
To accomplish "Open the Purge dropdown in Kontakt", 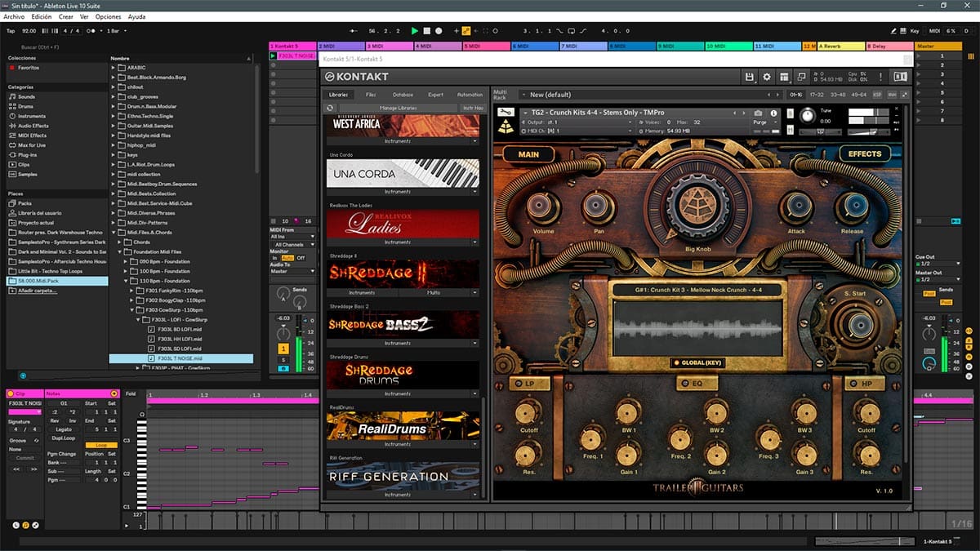I will (x=764, y=122).
